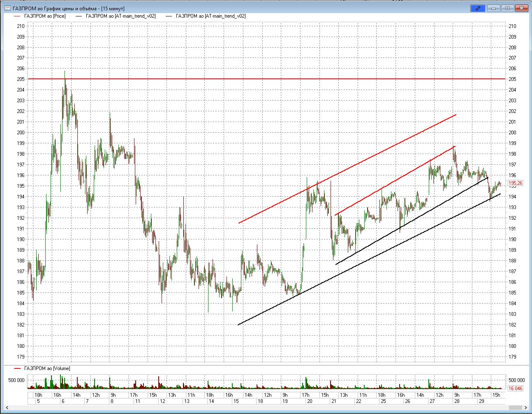Close the ГАЗПРОМ chart window
This screenshot has height=414, width=532.
pyautogui.click(x=522, y=8)
